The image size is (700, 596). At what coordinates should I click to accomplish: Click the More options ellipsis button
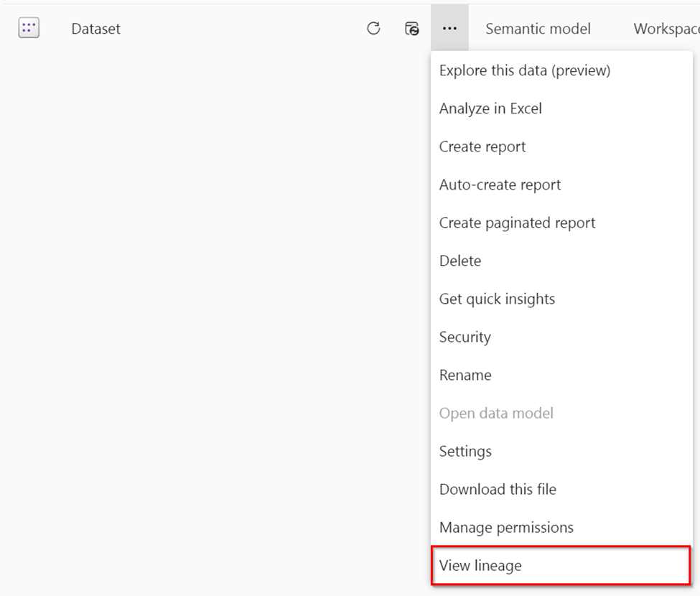[x=449, y=29]
